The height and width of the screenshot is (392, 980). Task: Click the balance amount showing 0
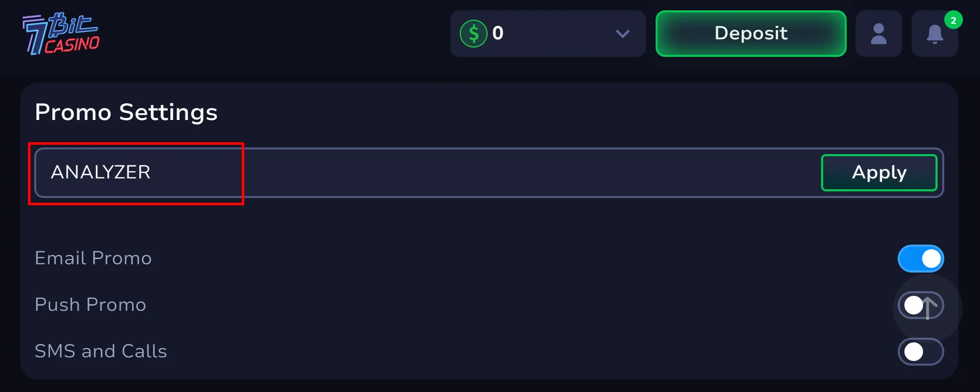click(498, 34)
